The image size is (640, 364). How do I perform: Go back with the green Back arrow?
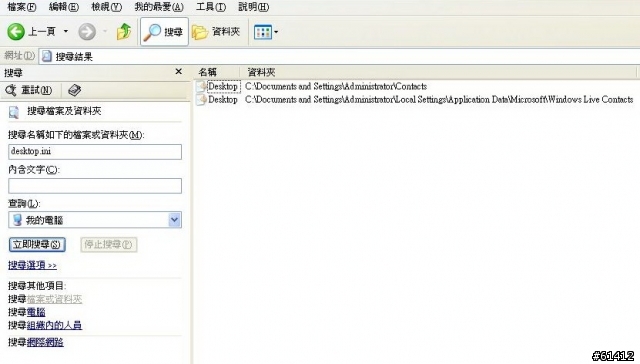[16, 31]
